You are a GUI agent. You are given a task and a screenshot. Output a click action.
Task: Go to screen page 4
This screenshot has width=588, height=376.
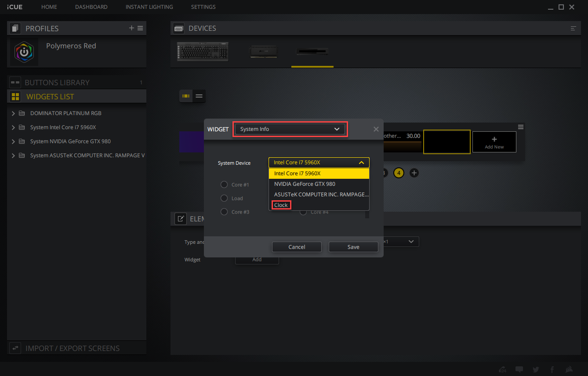tap(399, 173)
